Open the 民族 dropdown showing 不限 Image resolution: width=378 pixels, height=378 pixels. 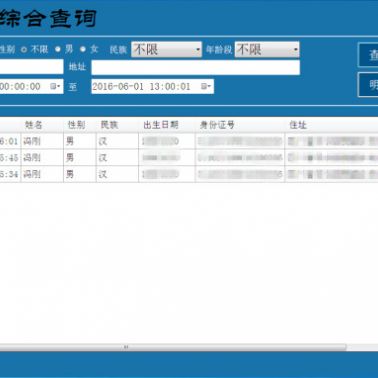tap(166, 49)
